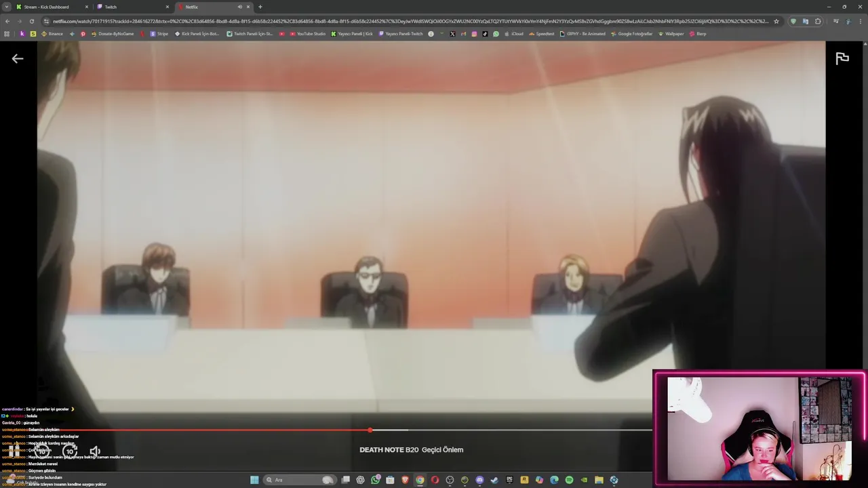The height and width of the screenshot is (488, 868).
Task: Open the Speedtest bookmark
Action: 542,34
